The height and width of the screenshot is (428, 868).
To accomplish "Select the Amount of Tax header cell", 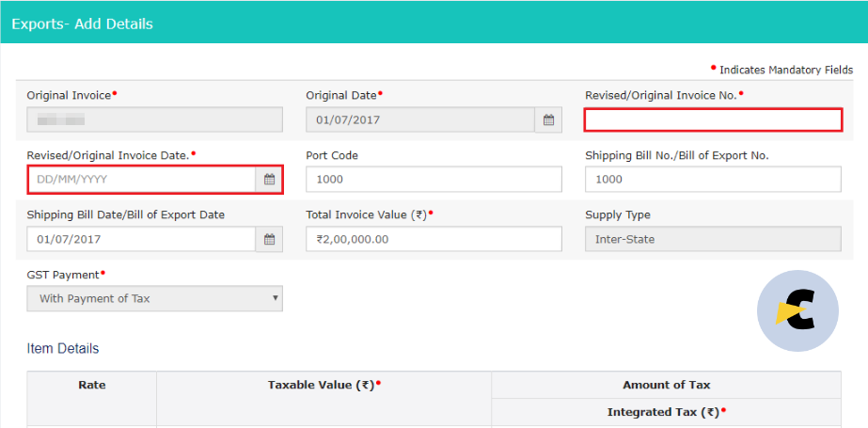I will pyautogui.click(x=667, y=385).
